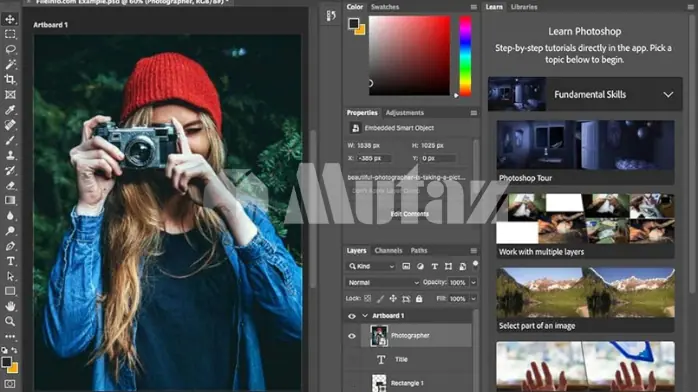
Task: Open Work with multiple layers tutorial
Action: pos(585,226)
